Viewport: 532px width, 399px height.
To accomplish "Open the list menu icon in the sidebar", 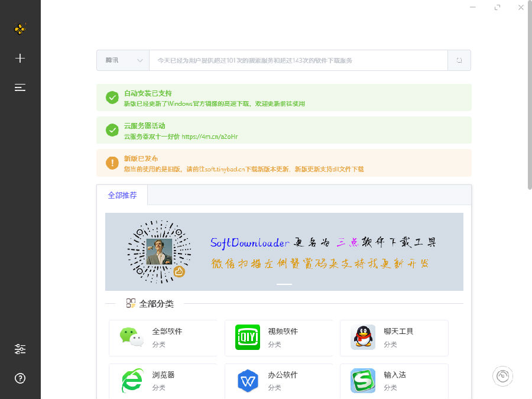I will [20, 87].
